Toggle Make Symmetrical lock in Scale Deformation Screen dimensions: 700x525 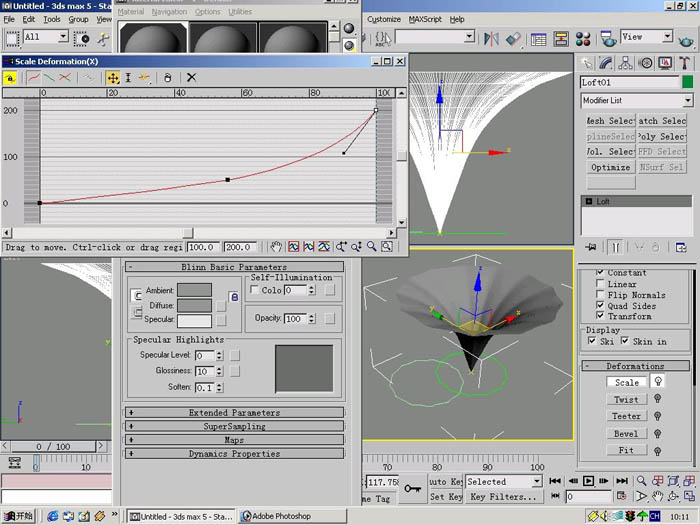(10, 78)
